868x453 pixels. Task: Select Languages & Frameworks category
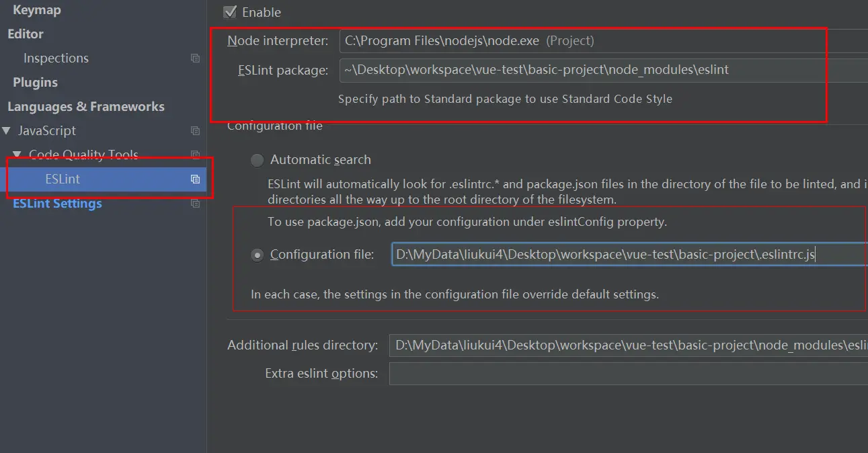85,107
